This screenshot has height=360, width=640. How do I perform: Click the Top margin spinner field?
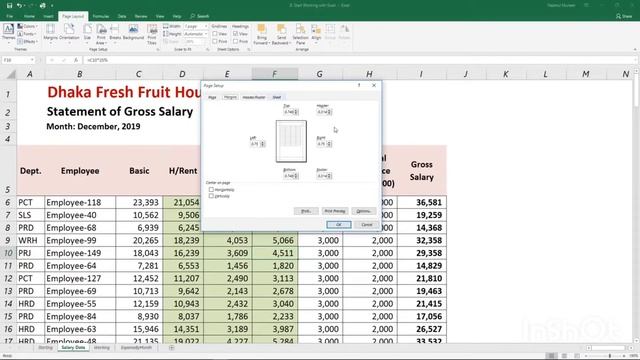[x=291, y=112]
